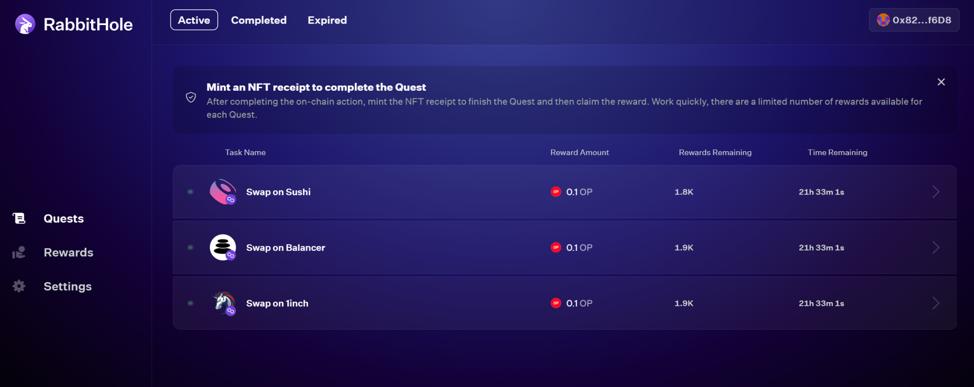Open the 0x82...f6D8 wallet button
This screenshot has width=974, height=387.
coord(914,20)
